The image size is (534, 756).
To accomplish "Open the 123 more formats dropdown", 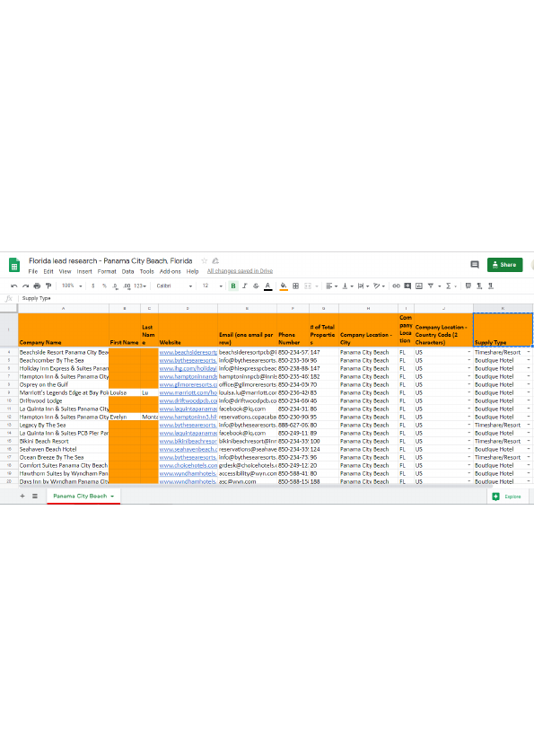I will coord(140,286).
